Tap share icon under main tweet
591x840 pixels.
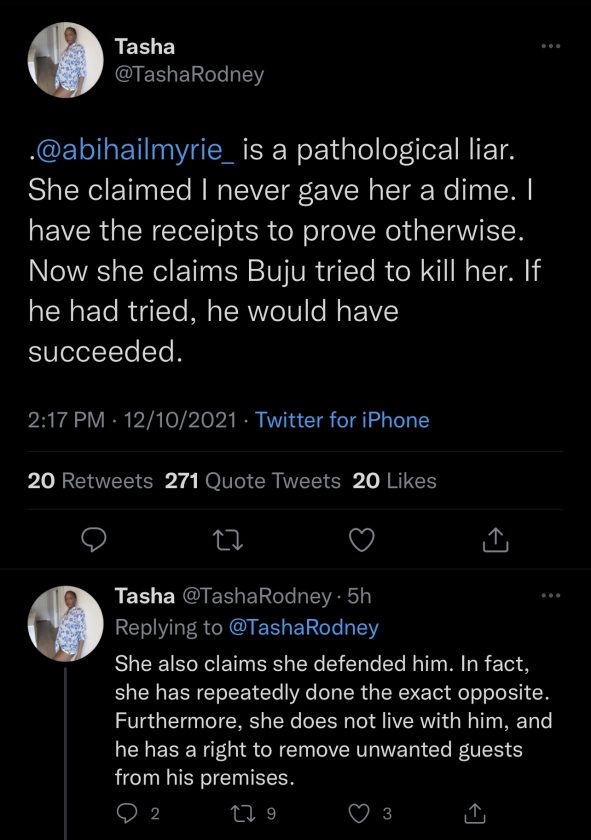(495, 540)
